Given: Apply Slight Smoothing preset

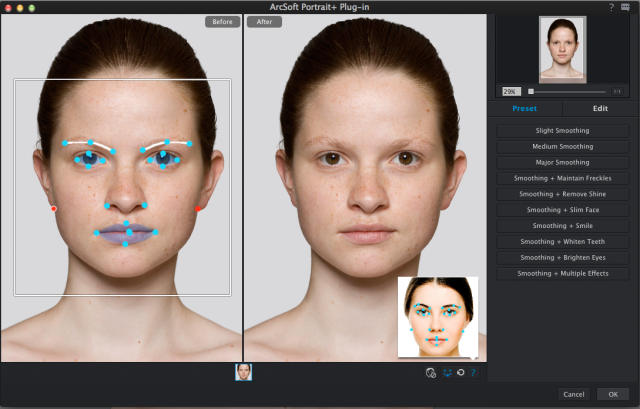Looking at the screenshot, I should 562,131.
